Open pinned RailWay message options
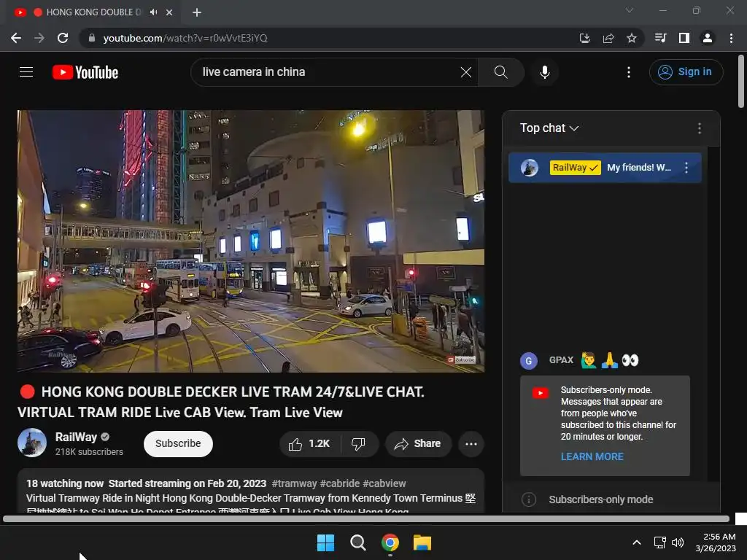This screenshot has width=747, height=560. (x=686, y=168)
